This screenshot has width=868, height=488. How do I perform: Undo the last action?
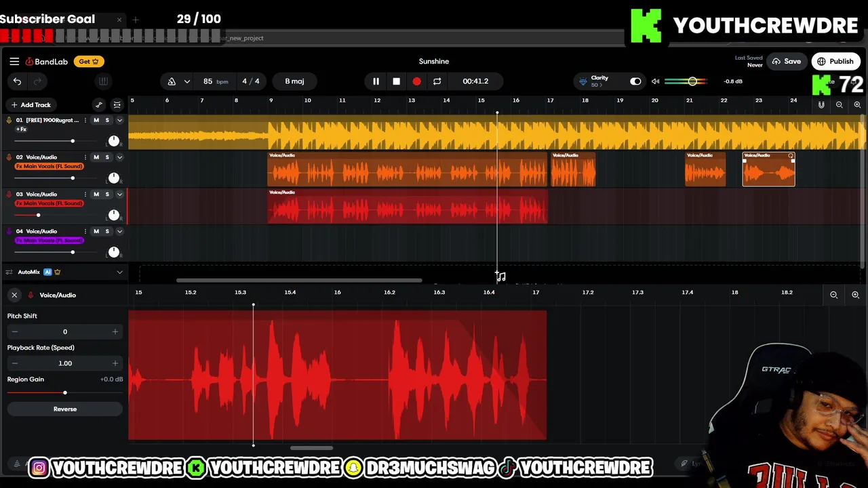pyautogui.click(x=17, y=81)
